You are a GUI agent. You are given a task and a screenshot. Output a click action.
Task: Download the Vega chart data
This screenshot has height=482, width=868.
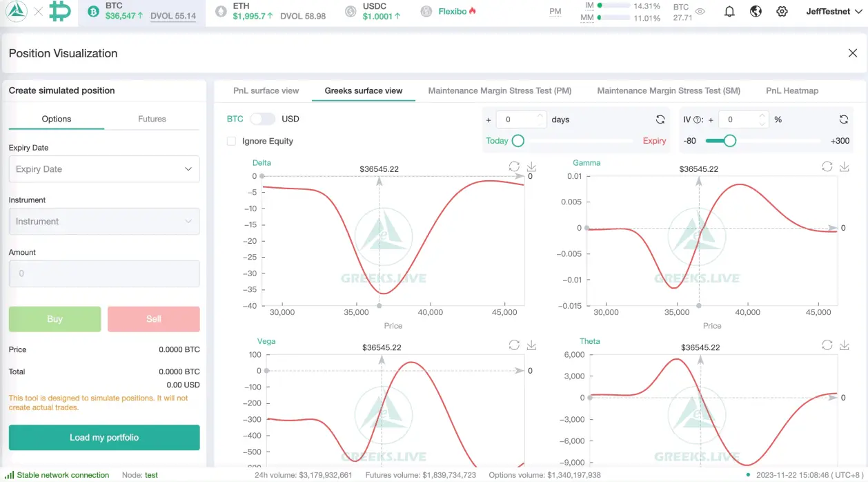pyautogui.click(x=531, y=345)
